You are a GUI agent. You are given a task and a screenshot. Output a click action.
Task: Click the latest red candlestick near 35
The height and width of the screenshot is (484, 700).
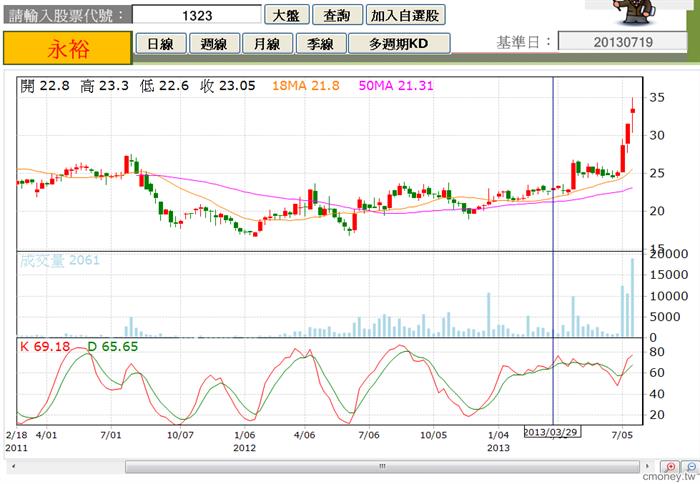[x=633, y=111]
